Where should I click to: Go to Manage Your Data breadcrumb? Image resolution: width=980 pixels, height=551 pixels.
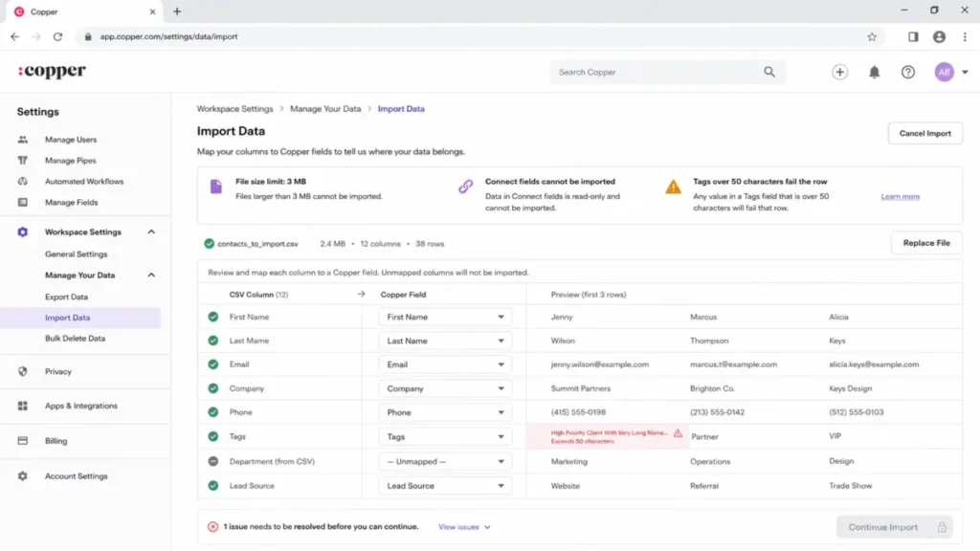325,109
